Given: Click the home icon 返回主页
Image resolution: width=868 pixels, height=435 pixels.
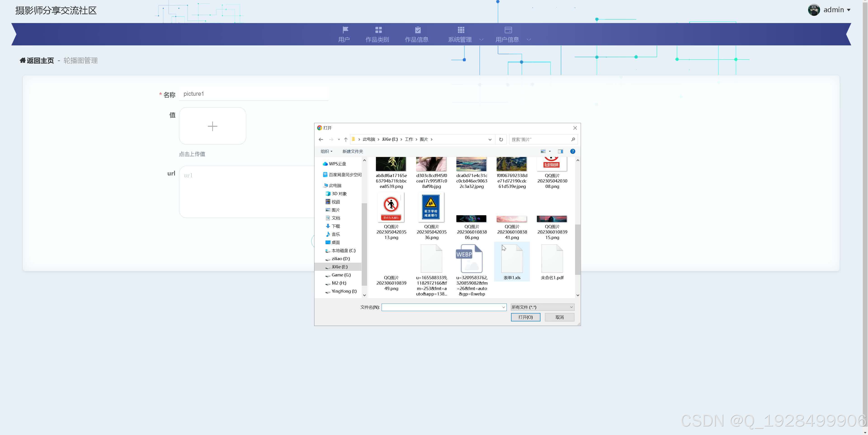Looking at the screenshot, I should point(23,61).
